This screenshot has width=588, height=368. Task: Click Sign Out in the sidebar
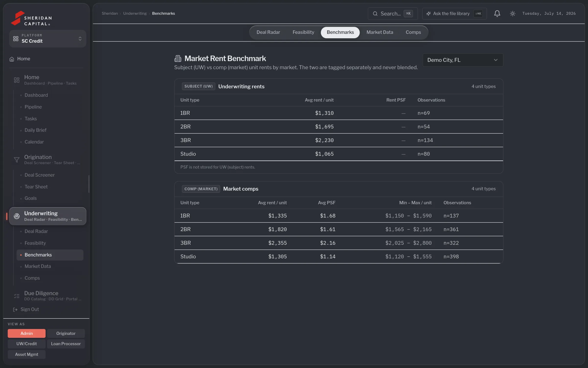(x=29, y=309)
